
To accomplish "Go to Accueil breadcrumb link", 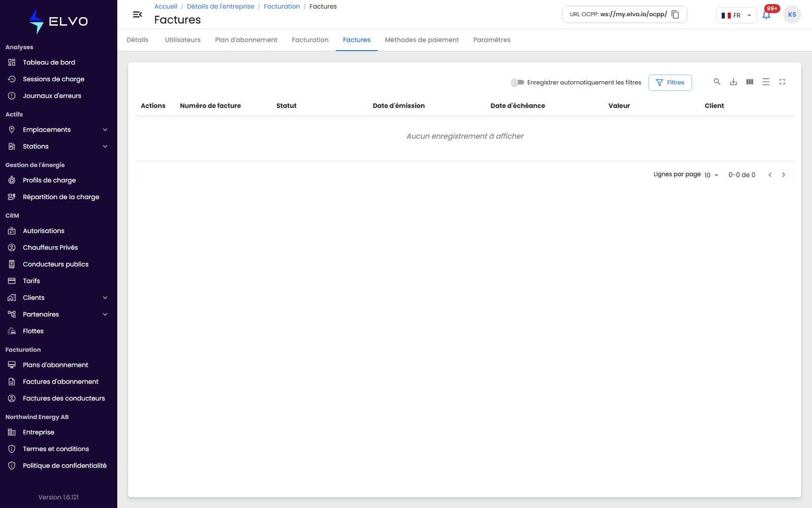I will 166,7.
